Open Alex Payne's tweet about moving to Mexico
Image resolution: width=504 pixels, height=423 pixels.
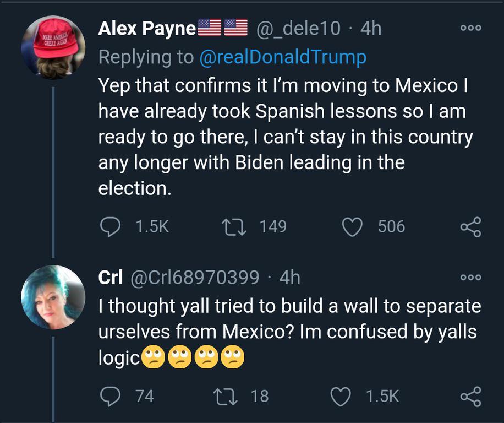285,137
